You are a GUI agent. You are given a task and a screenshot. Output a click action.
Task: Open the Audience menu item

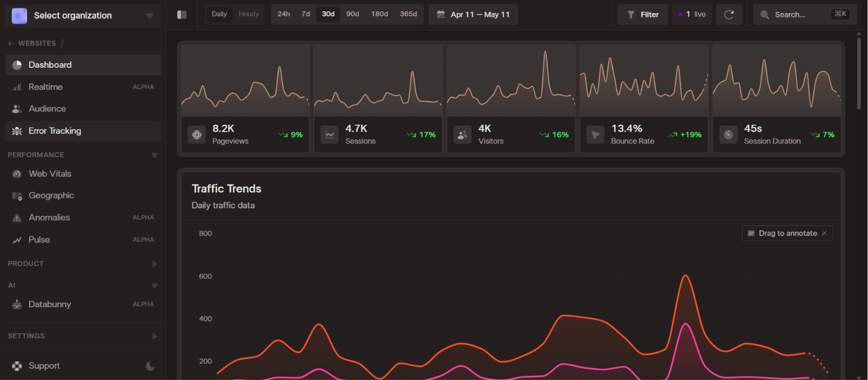(x=83, y=109)
